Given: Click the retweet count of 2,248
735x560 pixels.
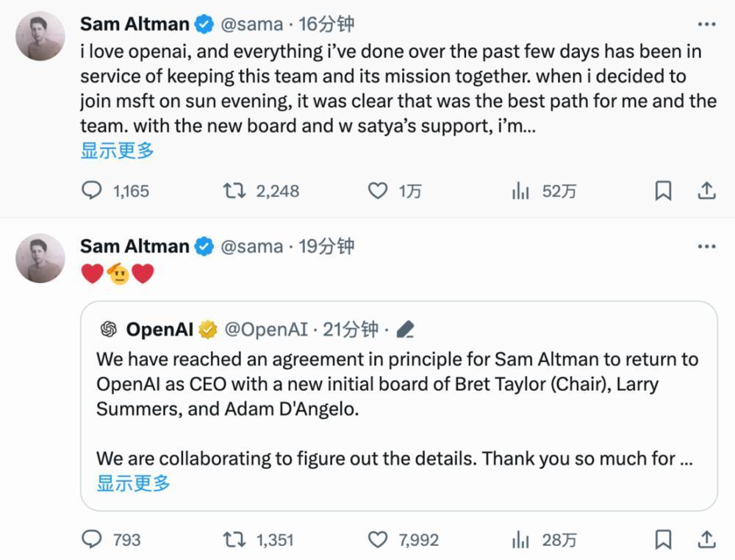Looking at the screenshot, I should [x=279, y=190].
